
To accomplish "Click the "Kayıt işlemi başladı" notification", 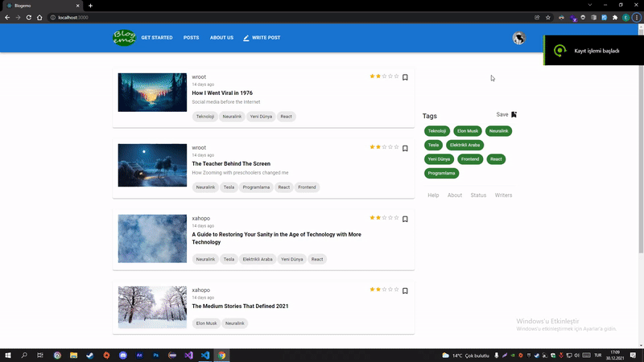I will click(594, 51).
